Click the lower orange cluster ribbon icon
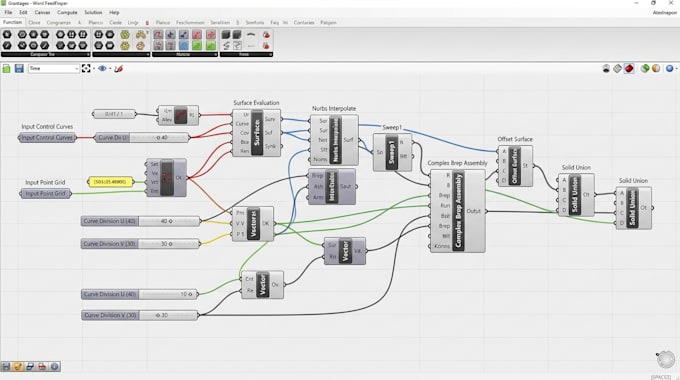The width and height of the screenshot is (680, 380). click(x=141, y=45)
